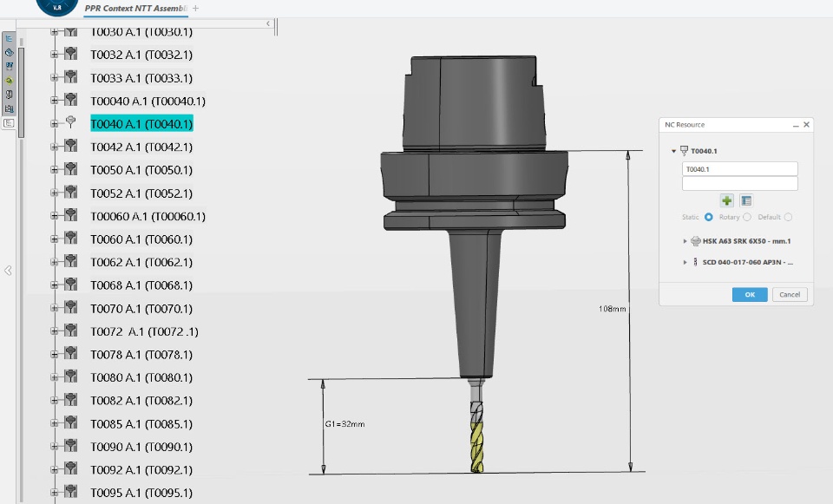The image size is (833, 504).
Task: Expand the T0050 A.1 tree node
Action: tap(54, 170)
